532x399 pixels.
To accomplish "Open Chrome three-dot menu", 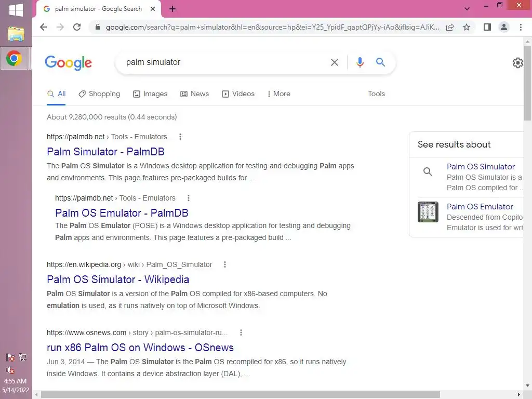I will point(521,27).
